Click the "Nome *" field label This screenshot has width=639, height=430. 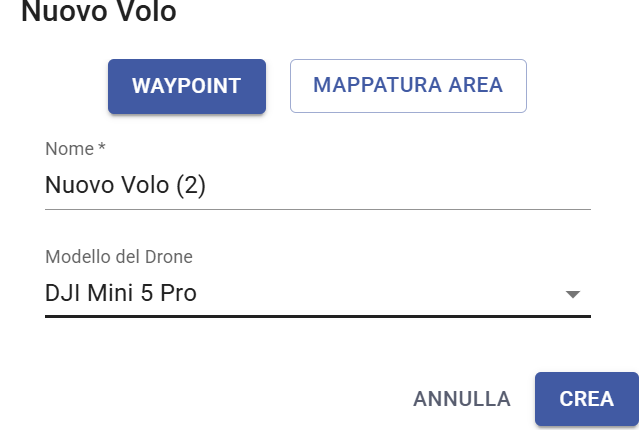[x=75, y=149]
